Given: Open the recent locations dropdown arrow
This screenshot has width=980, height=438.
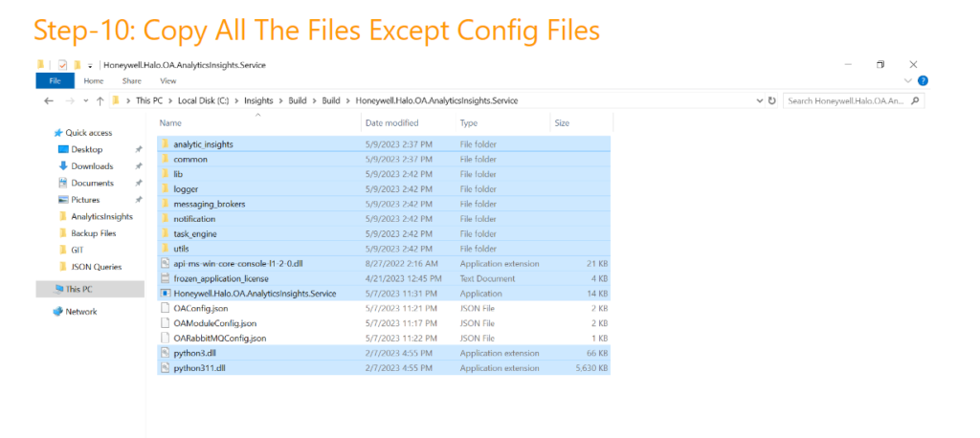Looking at the screenshot, I should point(85,100).
